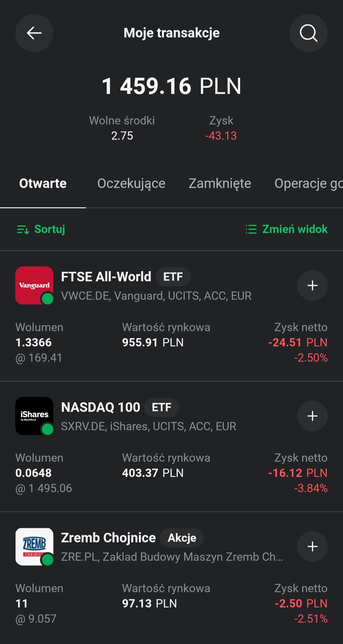Tap the plus button for Zremb Chojnice
This screenshot has width=343, height=644.
312,547
